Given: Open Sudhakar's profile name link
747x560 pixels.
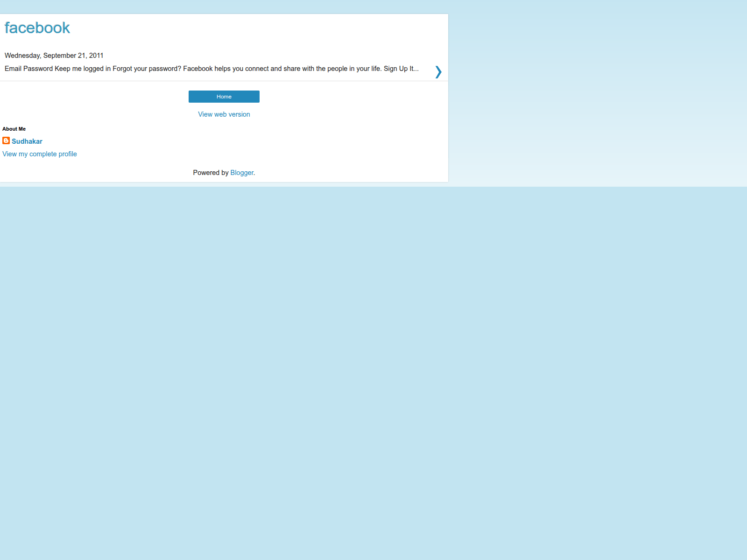Looking at the screenshot, I should (27, 141).
